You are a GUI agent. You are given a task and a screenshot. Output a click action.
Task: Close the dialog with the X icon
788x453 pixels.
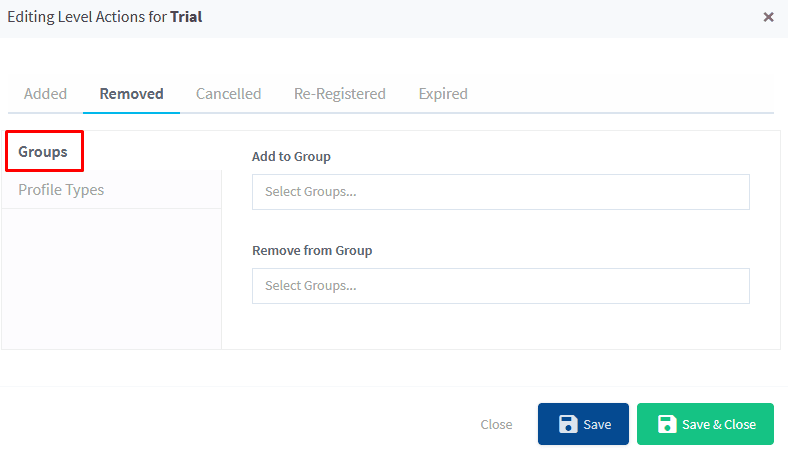tap(768, 17)
